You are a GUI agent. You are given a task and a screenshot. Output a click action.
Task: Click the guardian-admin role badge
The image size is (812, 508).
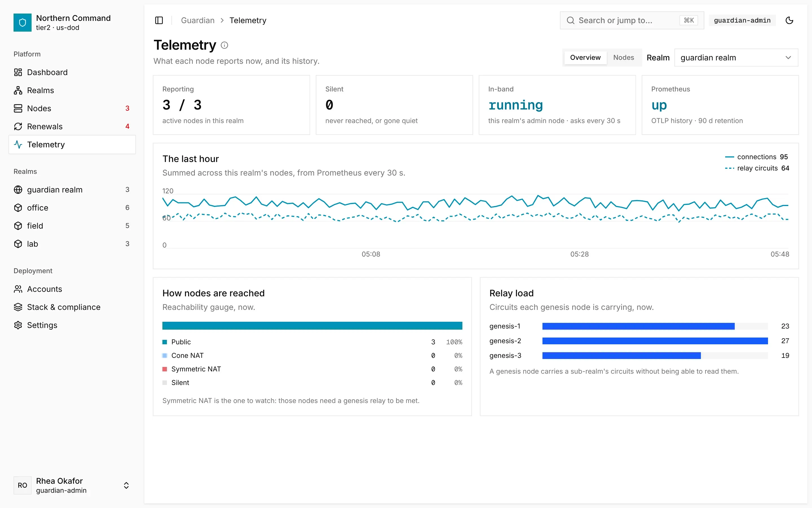pos(742,21)
